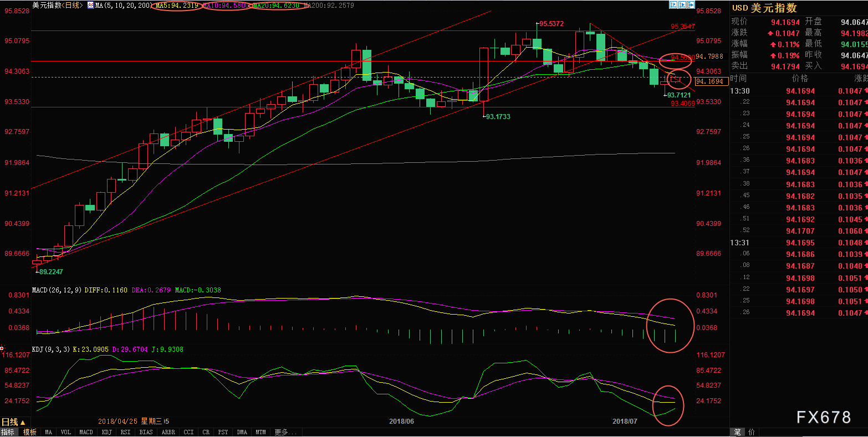Open the 美元指数<日线> title dropdown arrow

81,5
